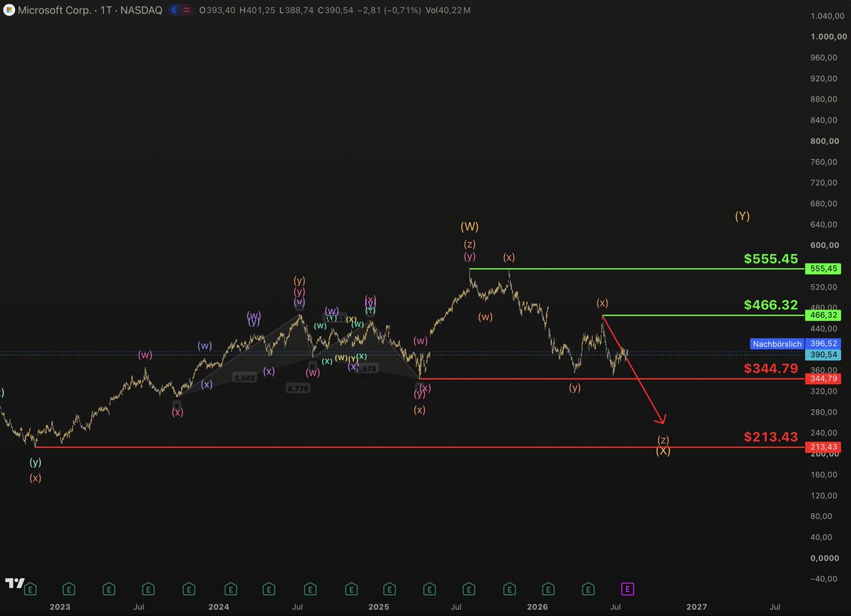Open the purple upcoming earnings marker

627,588
